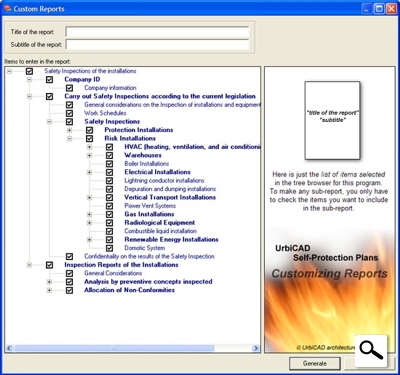Expand the Radiological Equipment node
The width and height of the screenshot is (400, 375).
89,223
